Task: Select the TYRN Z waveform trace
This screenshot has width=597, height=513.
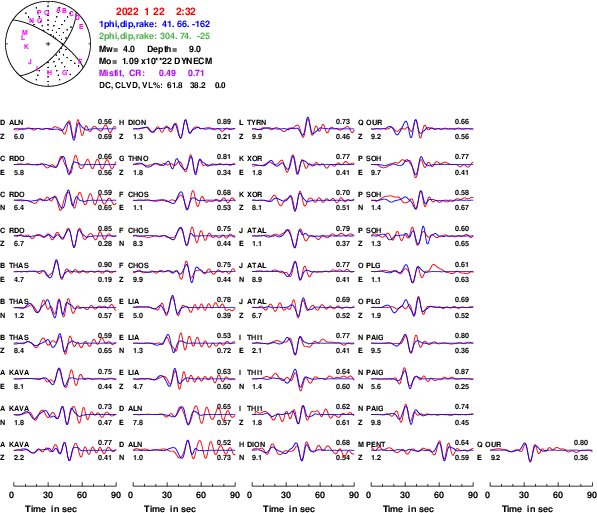Action: 303,128
